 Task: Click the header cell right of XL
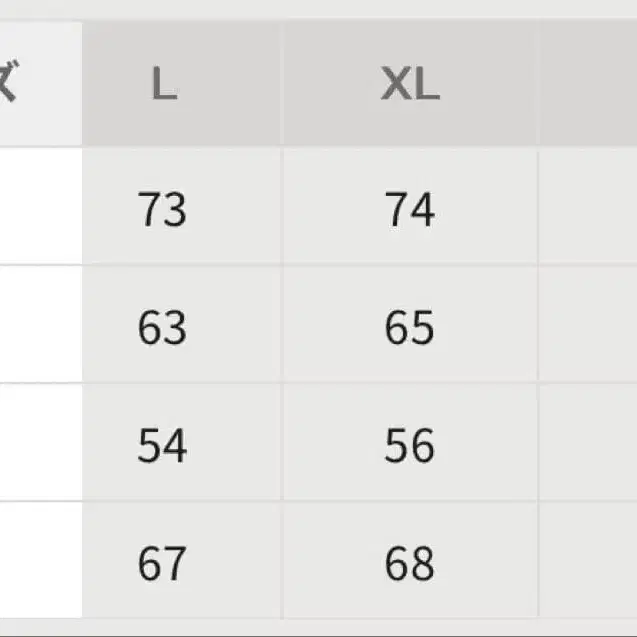[x=588, y=86]
